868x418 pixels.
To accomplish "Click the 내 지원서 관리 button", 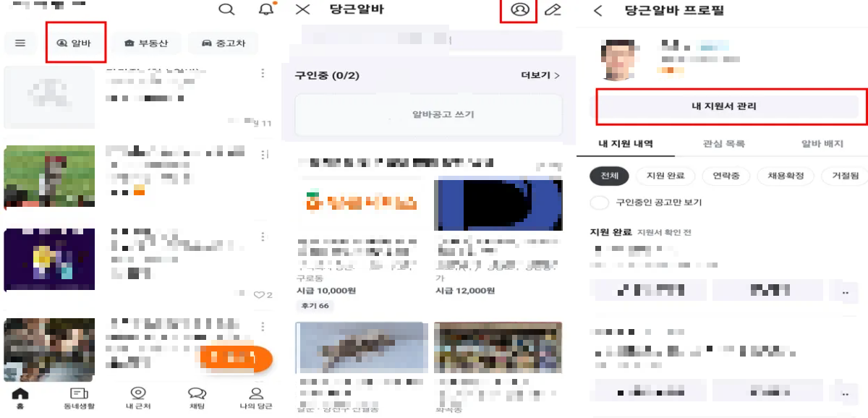I will pyautogui.click(x=724, y=107).
